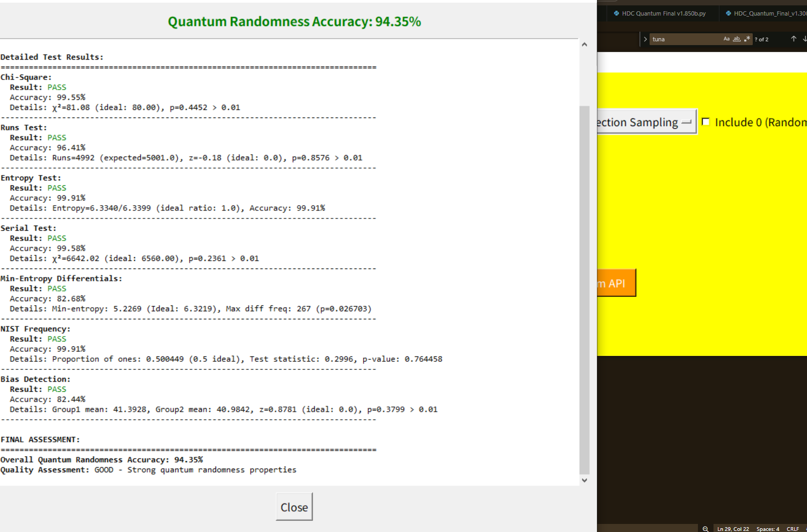Click the NIST Frequency: heading
This screenshot has height=532, width=807.
coord(35,329)
